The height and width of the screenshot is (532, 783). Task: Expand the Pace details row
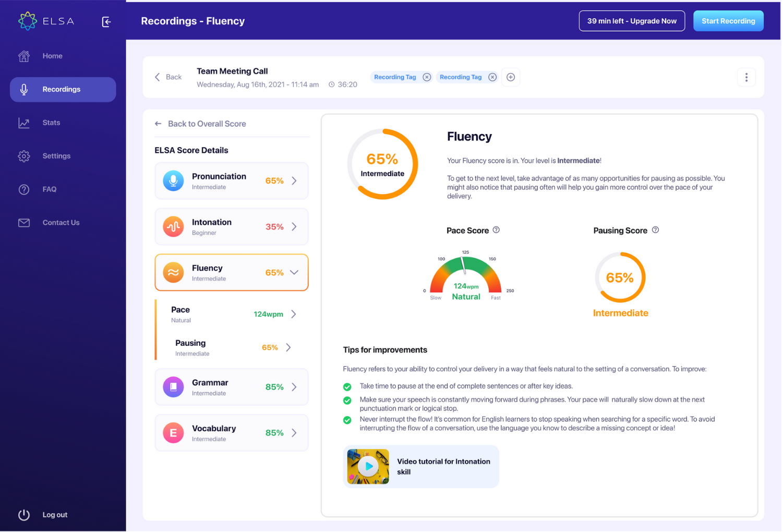click(x=293, y=313)
